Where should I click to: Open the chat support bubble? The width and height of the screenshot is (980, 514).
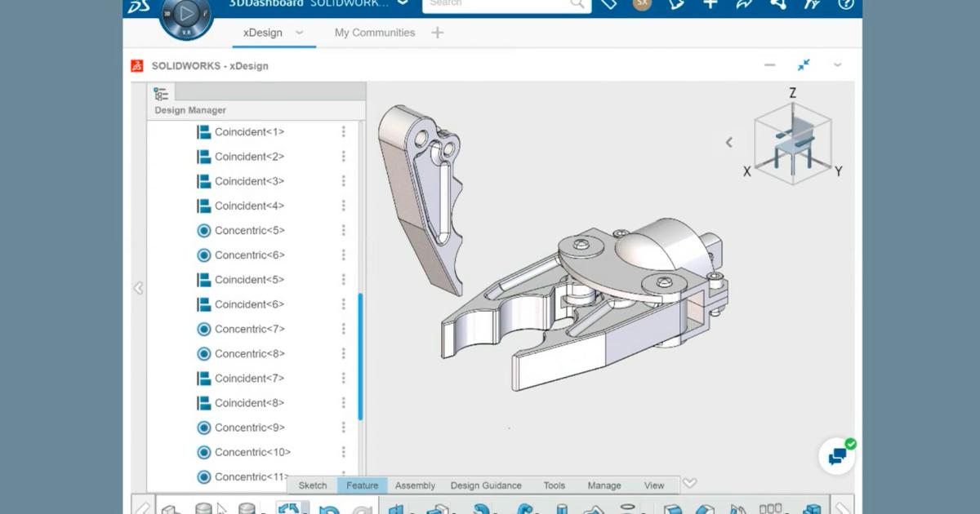[837, 456]
